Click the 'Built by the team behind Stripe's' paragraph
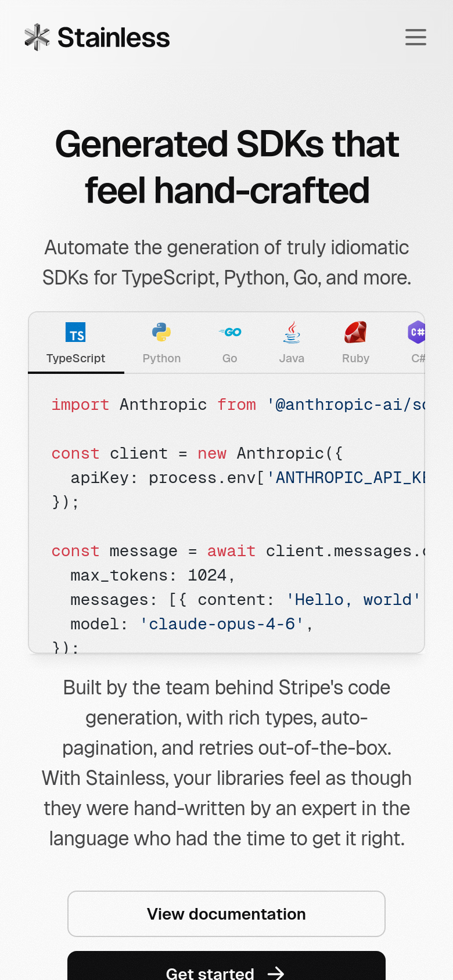 pyautogui.click(x=227, y=763)
